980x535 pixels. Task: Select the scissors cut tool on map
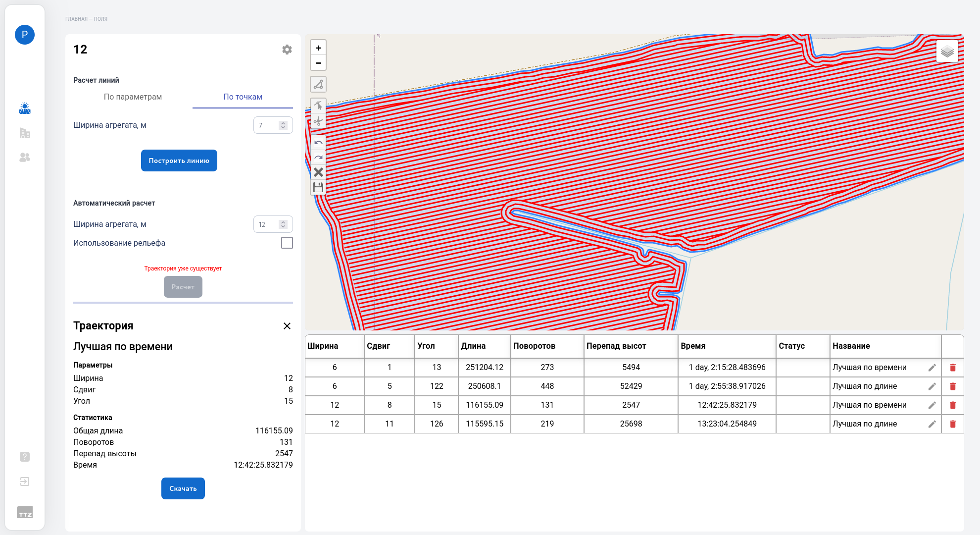318,121
